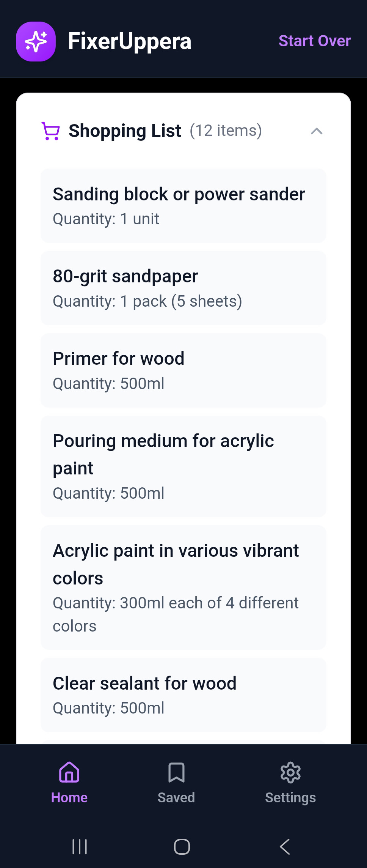Tap the FixerUppera sparkle logo icon
The height and width of the screenshot is (868, 367).
click(x=36, y=41)
